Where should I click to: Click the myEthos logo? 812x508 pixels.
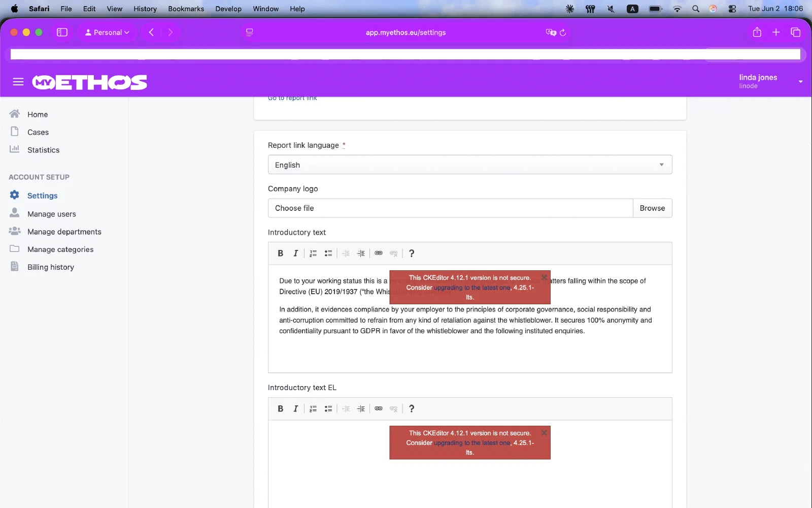tap(90, 82)
